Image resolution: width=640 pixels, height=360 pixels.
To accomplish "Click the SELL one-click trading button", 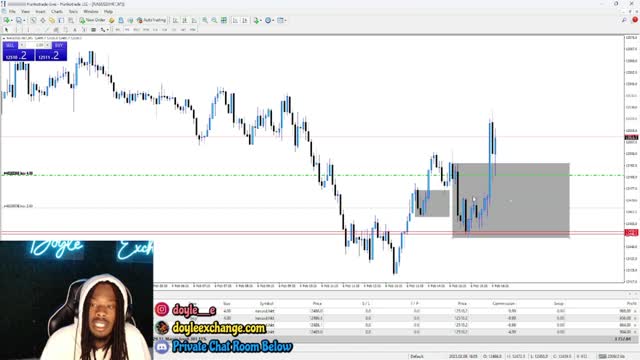I will 10,45.
